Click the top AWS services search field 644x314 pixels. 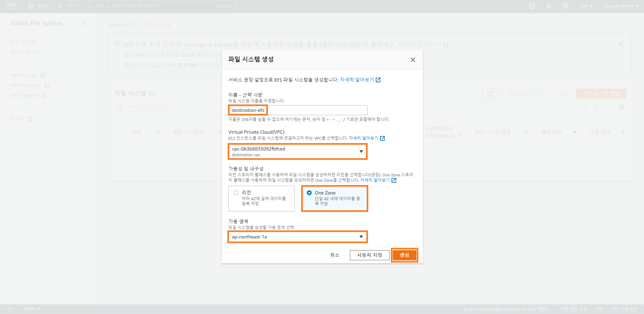tap(145, 6)
